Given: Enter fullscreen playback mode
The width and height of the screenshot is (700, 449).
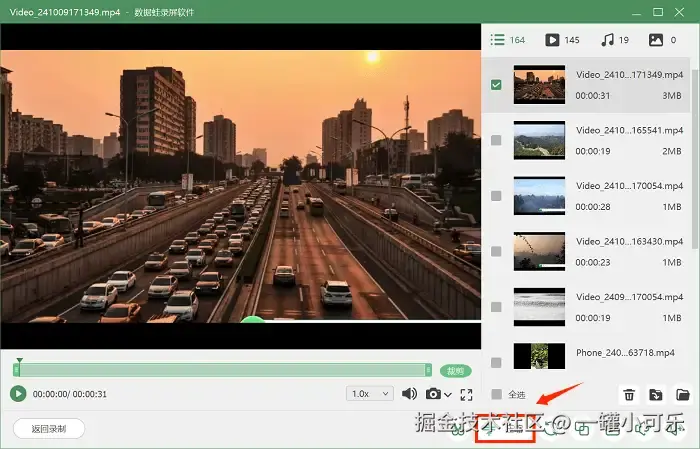Looking at the screenshot, I should pyautogui.click(x=467, y=394).
